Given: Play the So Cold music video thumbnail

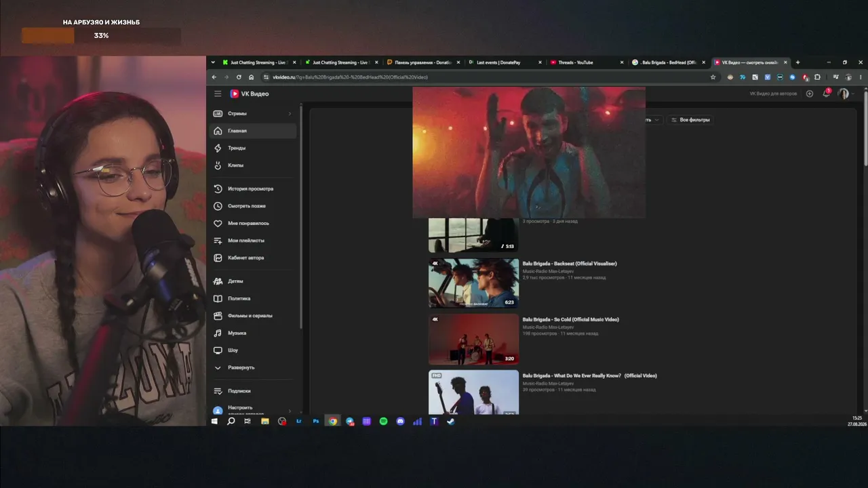Looking at the screenshot, I should tap(473, 340).
